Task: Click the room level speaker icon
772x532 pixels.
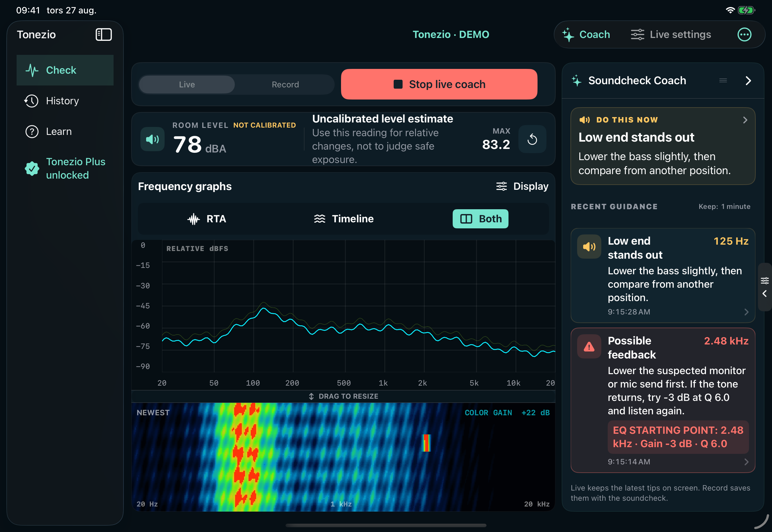Action: coord(152,139)
